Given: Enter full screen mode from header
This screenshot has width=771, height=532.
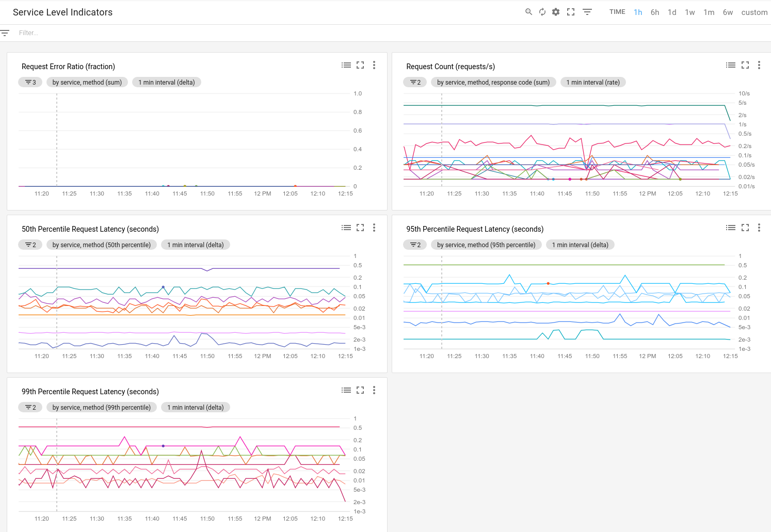Looking at the screenshot, I should pyautogui.click(x=571, y=12).
